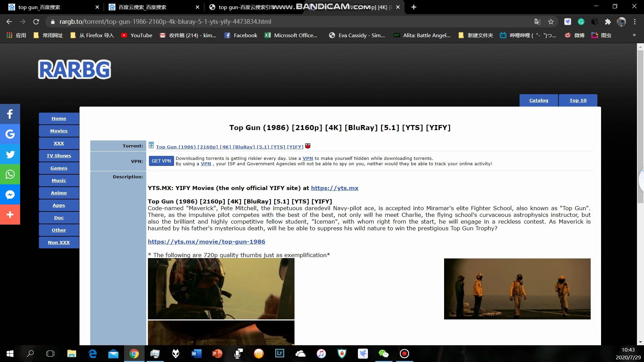Click the WhatsApp share sidebar icon
This screenshot has height=362, width=644.
(10, 174)
